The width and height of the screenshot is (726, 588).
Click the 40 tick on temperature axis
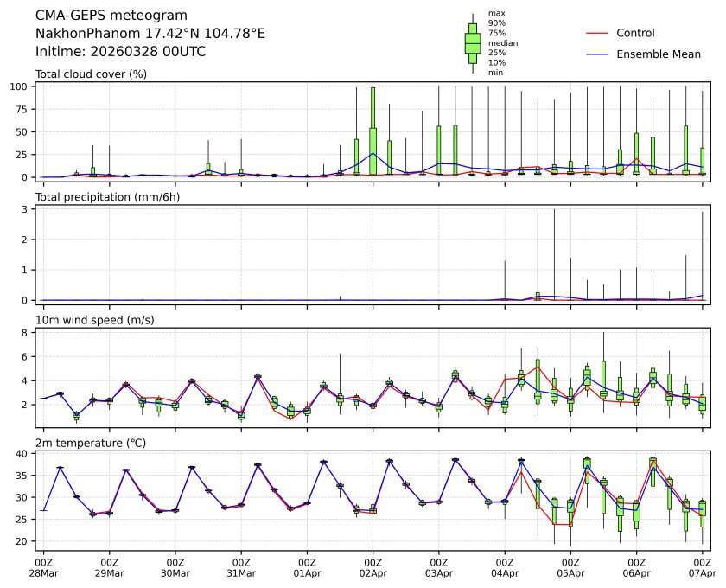point(26,453)
